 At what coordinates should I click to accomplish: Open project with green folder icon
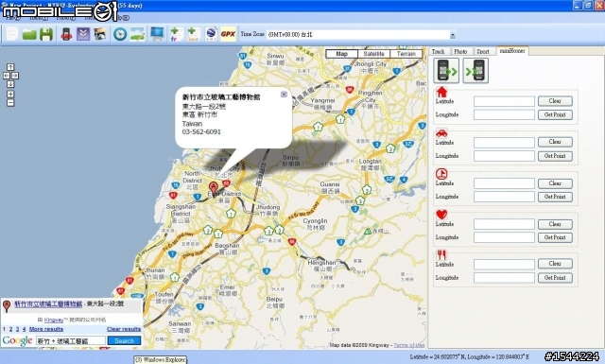29,34
